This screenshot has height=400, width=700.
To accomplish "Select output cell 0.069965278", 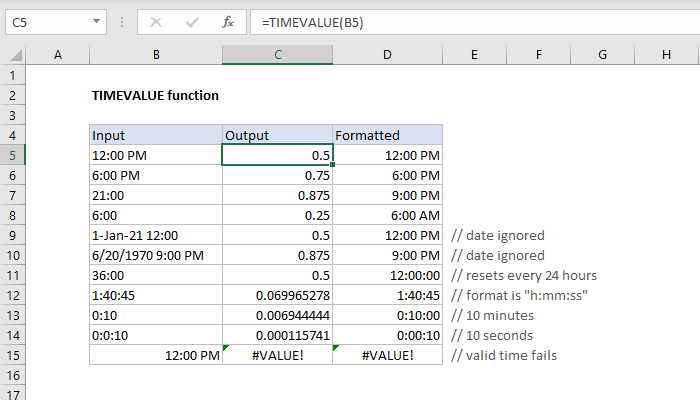I will pyautogui.click(x=277, y=296).
